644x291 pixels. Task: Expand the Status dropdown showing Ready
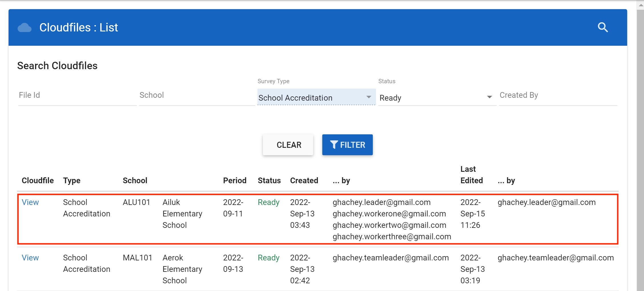(x=437, y=98)
